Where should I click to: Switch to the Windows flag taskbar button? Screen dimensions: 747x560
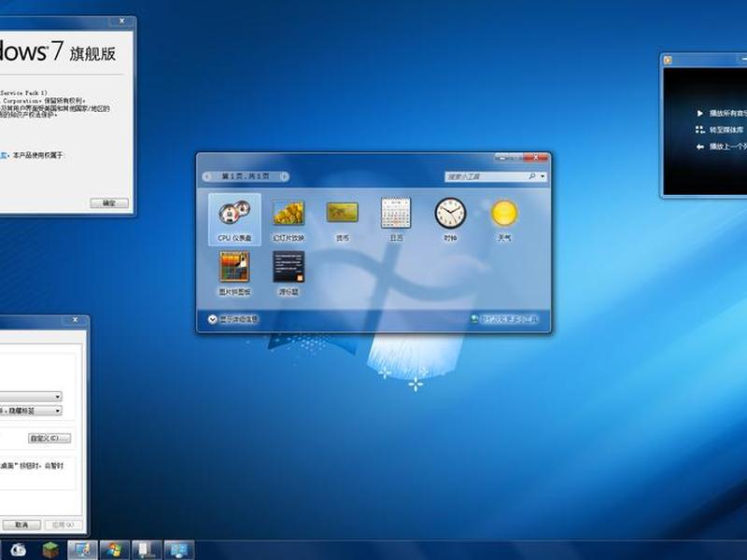[x=114, y=550]
